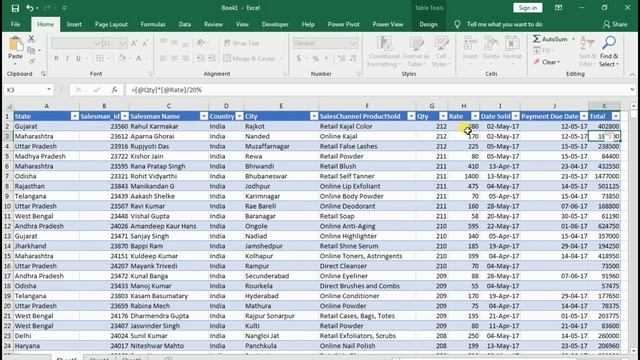Switch to Page Layout tab
The image size is (640, 360).
point(111,24)
